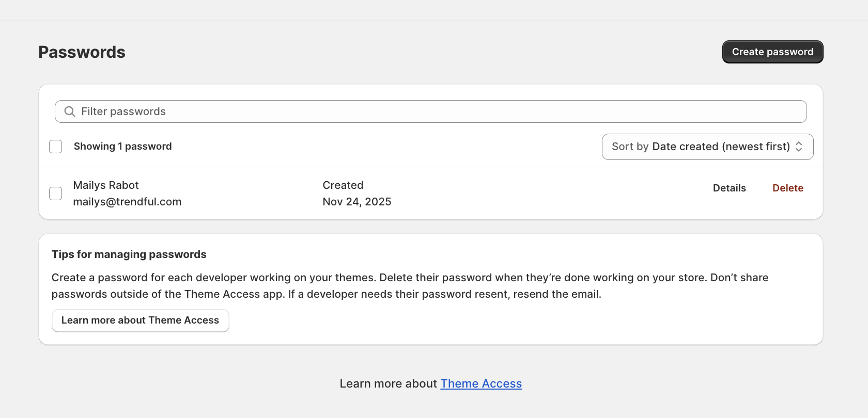This screenshot has height=418, width=868.
Task: Click the Created column label
Action: (343, 185)
